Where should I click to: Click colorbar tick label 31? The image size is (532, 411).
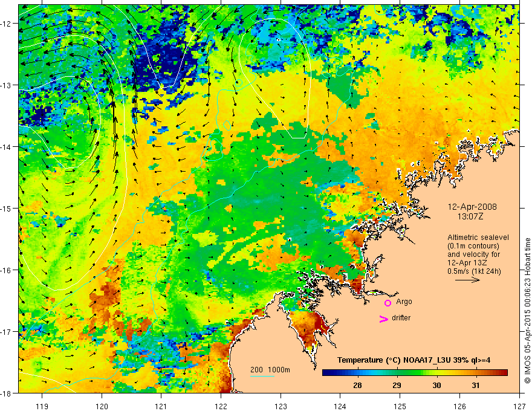pos(476,385)
